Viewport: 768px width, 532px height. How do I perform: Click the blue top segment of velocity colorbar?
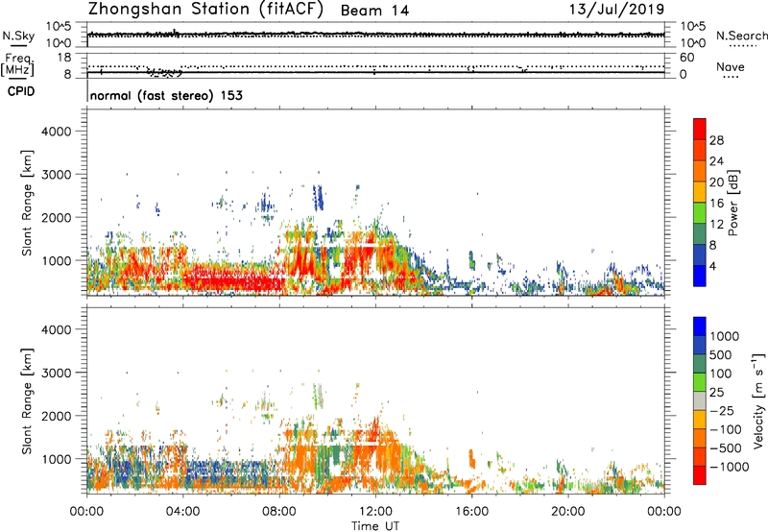click(700, 326)
